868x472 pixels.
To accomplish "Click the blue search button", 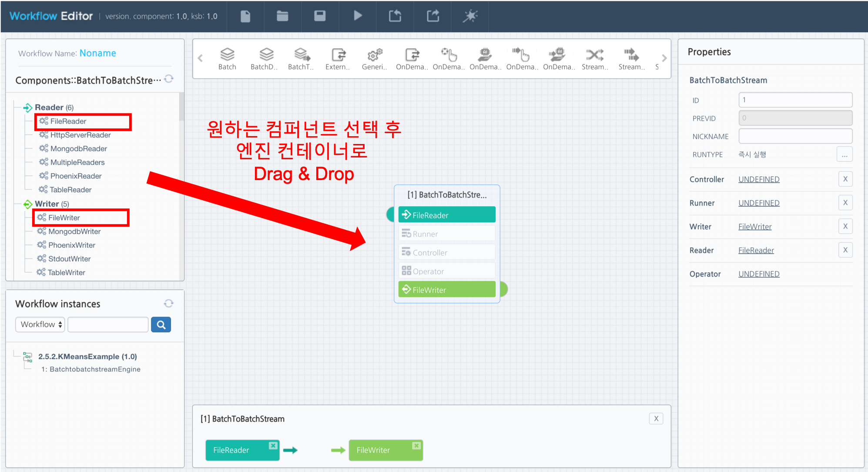I will (x=161, y=325).
